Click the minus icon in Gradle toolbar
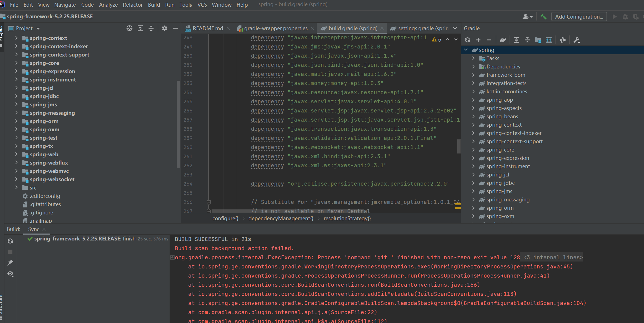This screenshot has height=323, width=644. click(489, 40)
